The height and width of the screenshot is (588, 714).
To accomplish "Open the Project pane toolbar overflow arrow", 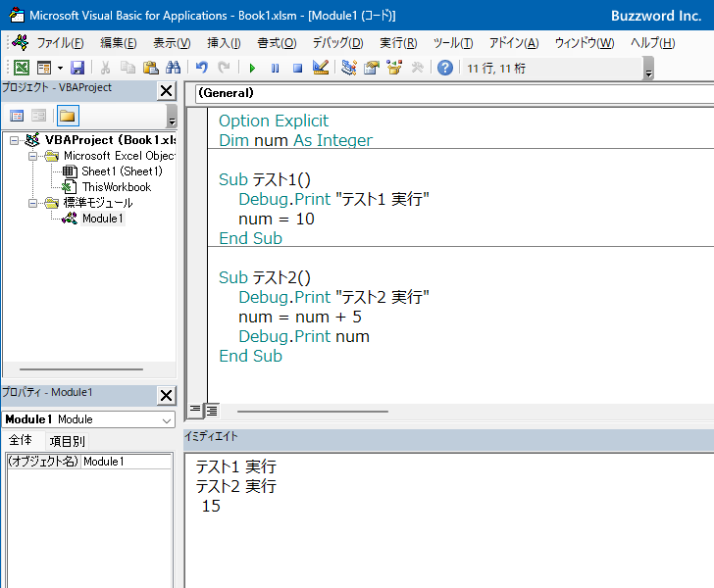I will point(172,116).
